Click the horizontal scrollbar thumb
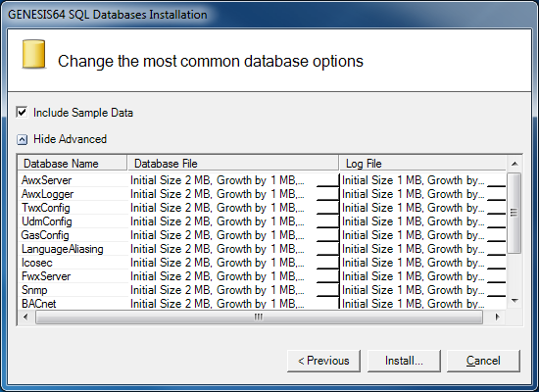 (x=259, y=317)
